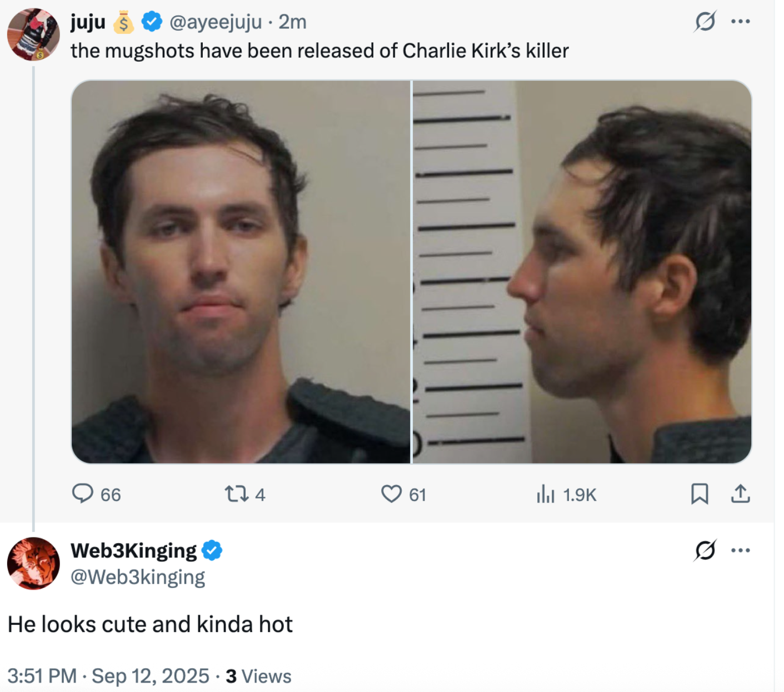Open the side-profile photo on the right
This screenshot has width=784, height=692.
click(x=582, y=272)
